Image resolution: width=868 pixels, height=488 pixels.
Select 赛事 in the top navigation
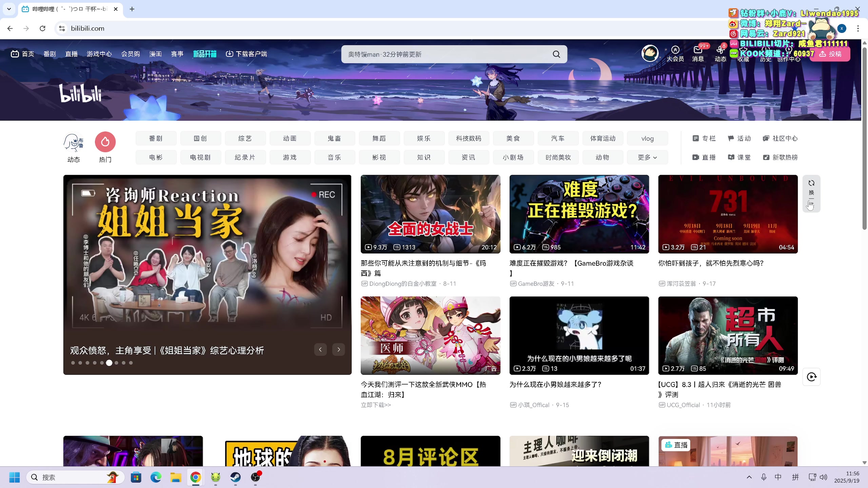click(177, 54)
